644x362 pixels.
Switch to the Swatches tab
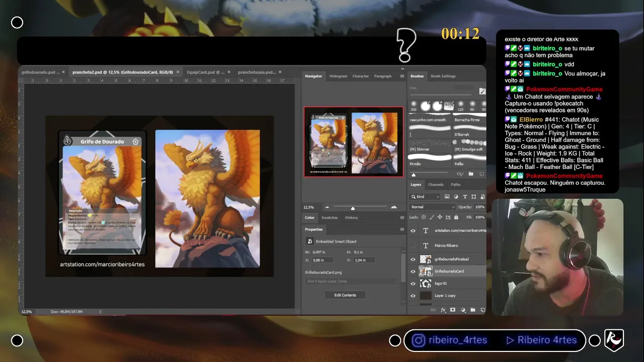click(330, 218)
